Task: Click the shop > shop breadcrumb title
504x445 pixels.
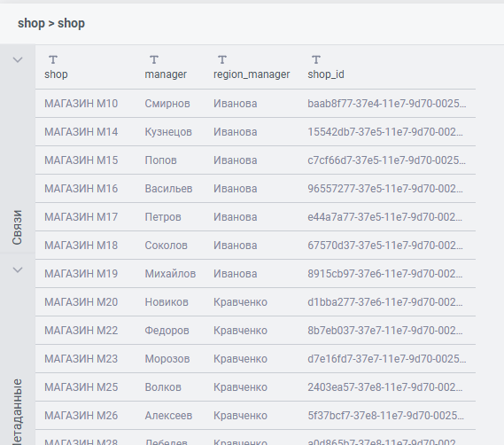Action: pyautogui.click(x=51, y=23)
